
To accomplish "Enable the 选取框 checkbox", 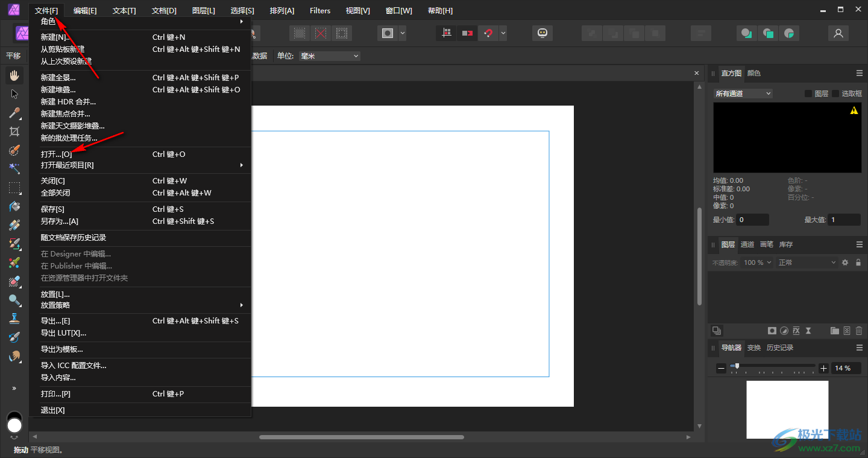I will (835, 94).
